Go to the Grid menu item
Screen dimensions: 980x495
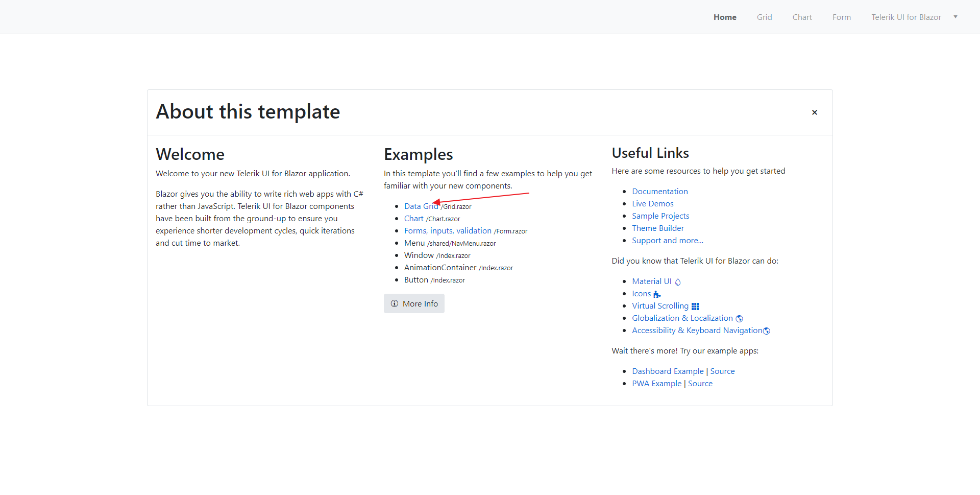pyautogui.click(x=764, y=17)
